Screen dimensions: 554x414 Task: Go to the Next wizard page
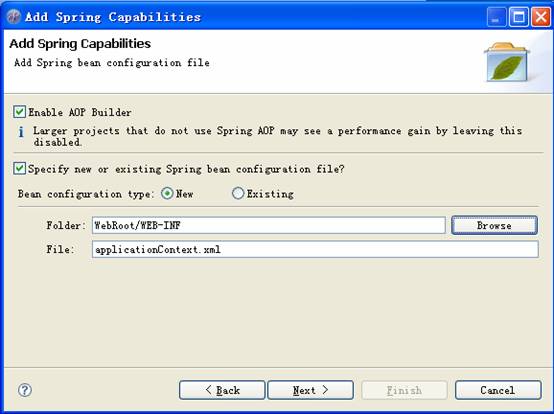tap(311, 390)
